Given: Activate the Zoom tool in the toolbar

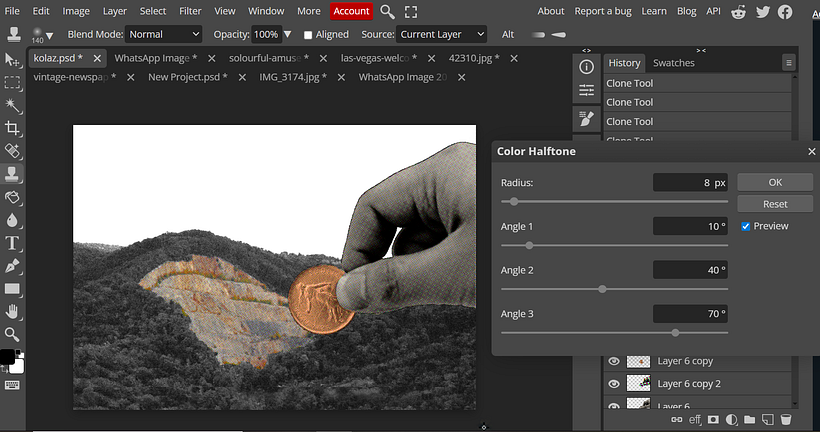Looking at the screenshot, I should 12,335.
